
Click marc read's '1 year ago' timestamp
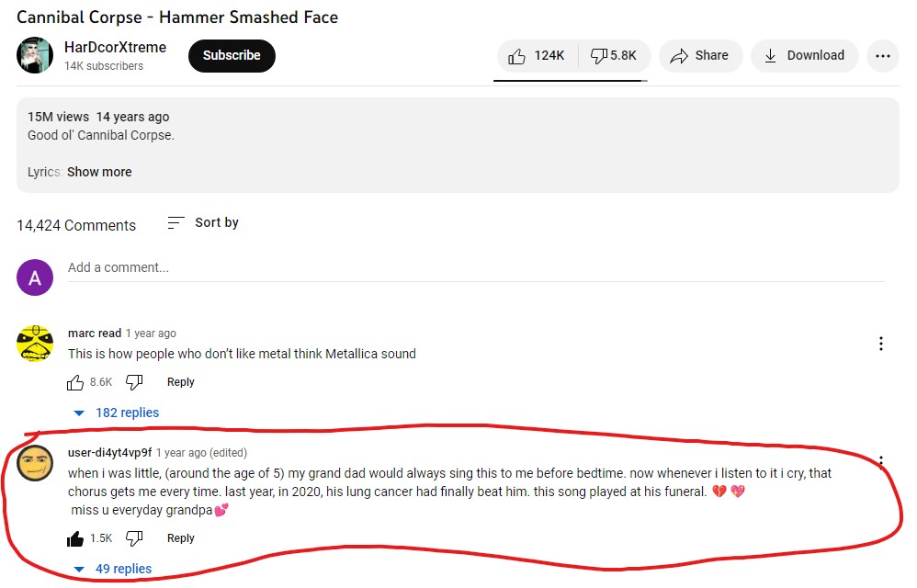pos(151,334)
